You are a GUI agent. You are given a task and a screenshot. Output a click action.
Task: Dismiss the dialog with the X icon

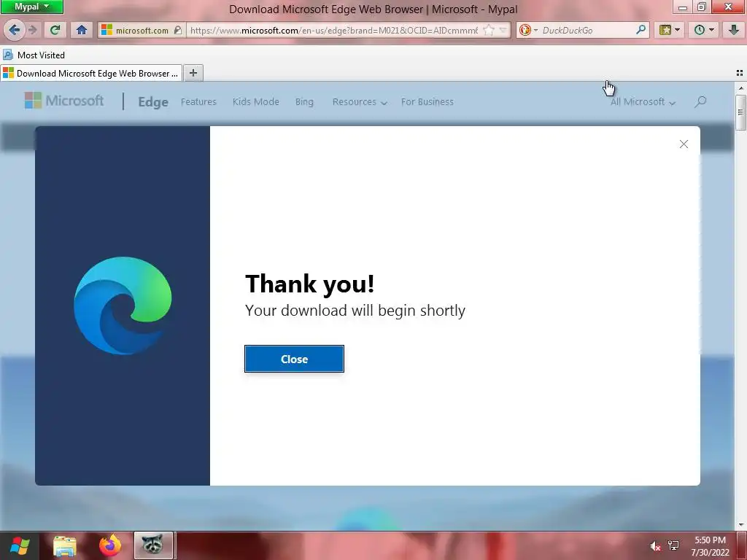point(684,144)
